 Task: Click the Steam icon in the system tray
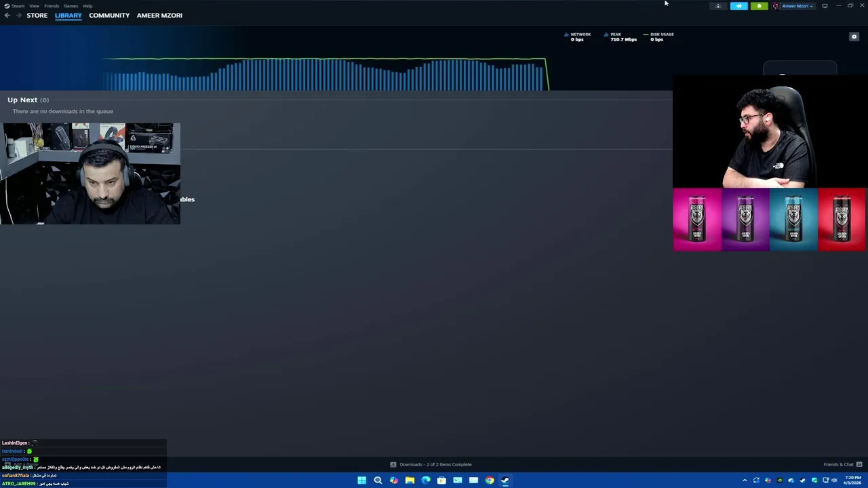coord(802,481)
